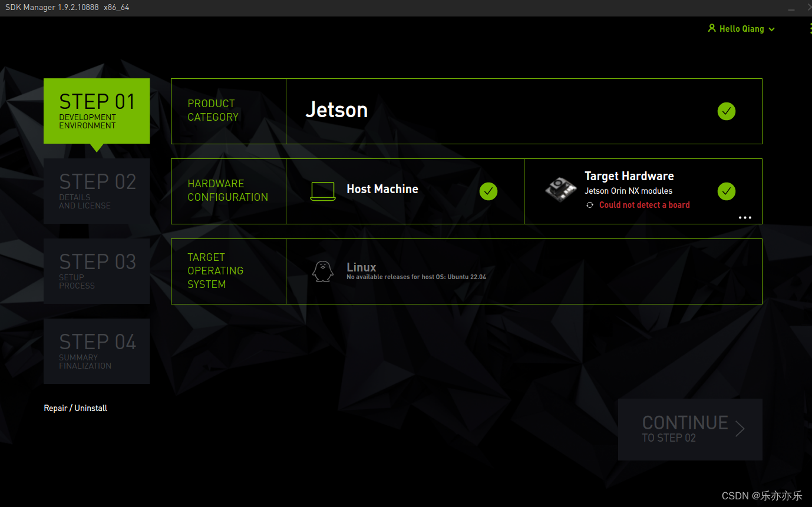Image resolution: width=812 pixels, height=507 pixels.
Task: Click the Linux penguin icon
Action: (322, 271)
